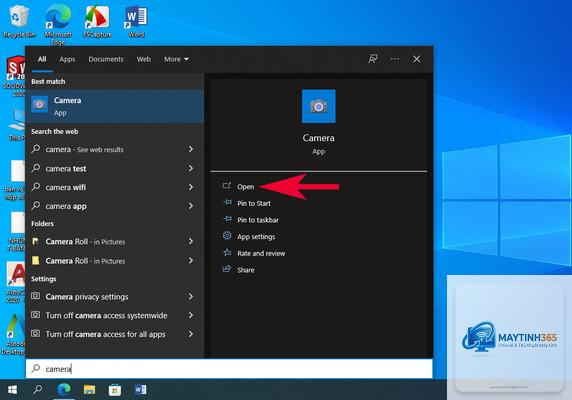Expand 'camera - See web results' chevron
This screenshot has width=572, height=400.
tap(191, 149)
